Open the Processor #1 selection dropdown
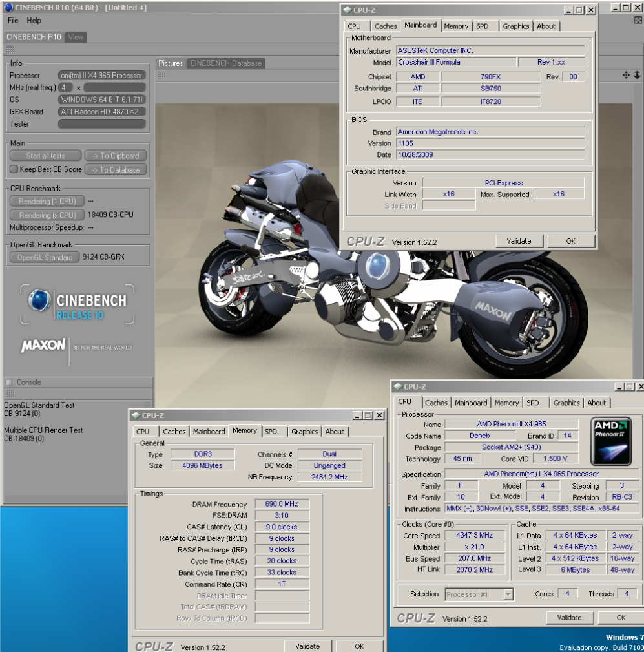Viewport: 644px width, 652px height. click(508, 594)
